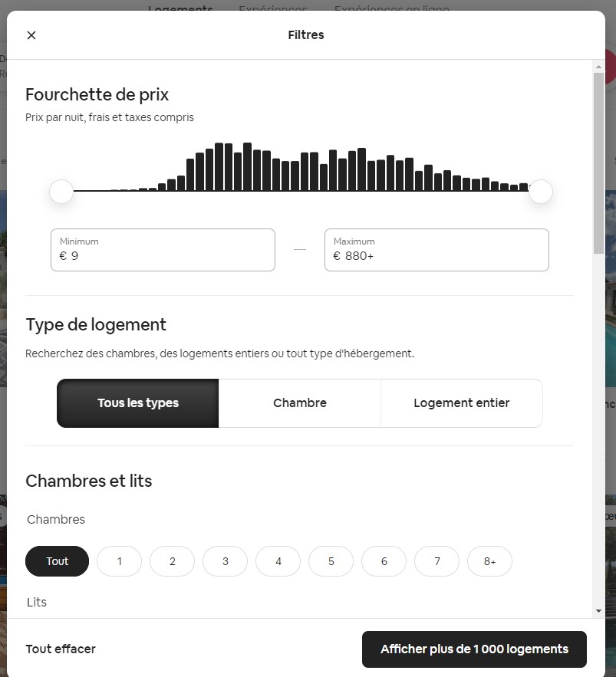Select the maximum price slider handle
Screen dimensions: 616x677
(540, 191)
